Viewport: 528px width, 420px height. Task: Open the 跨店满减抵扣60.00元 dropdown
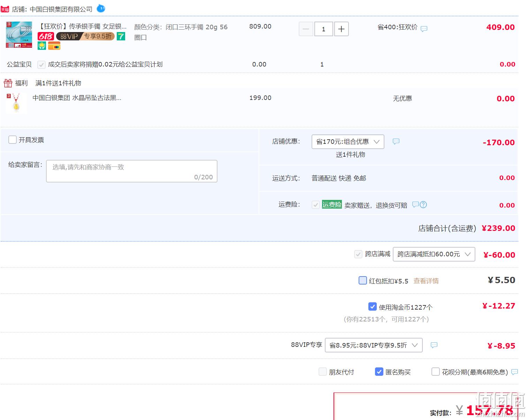click(434, 254)
